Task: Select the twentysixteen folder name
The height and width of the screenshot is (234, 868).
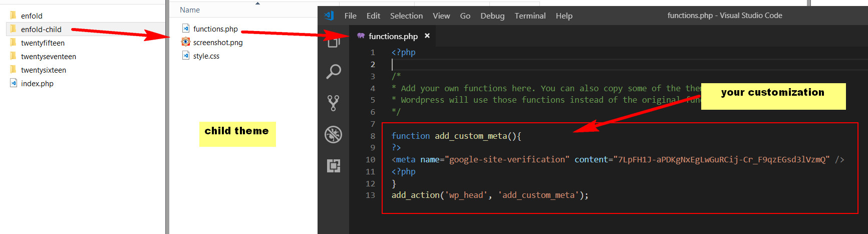Action: 44,70
